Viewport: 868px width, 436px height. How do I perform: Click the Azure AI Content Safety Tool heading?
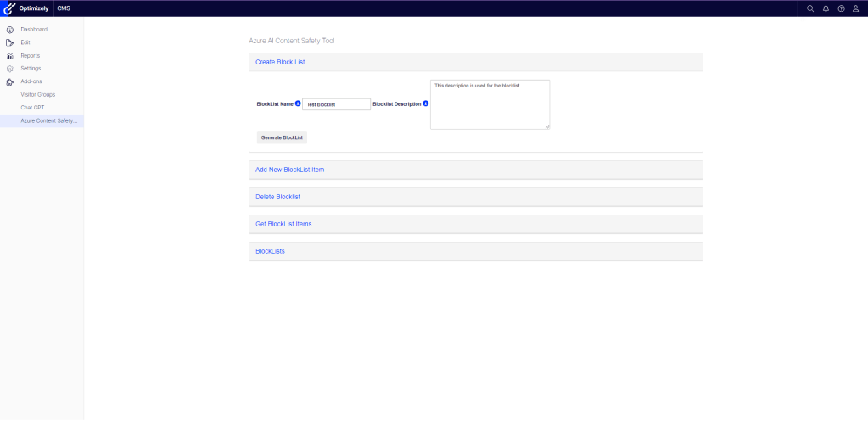point(292,41)
